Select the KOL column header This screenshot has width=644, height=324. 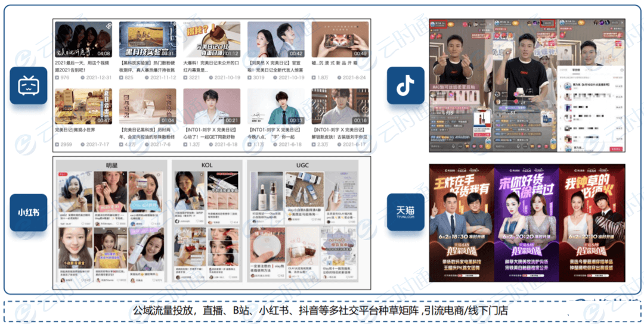click(206, 164)
